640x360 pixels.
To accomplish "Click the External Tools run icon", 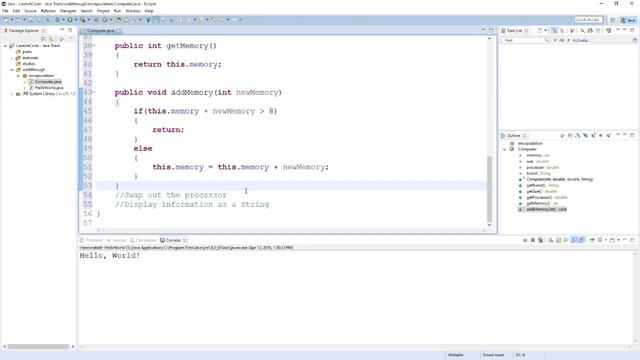I will 82,20.
